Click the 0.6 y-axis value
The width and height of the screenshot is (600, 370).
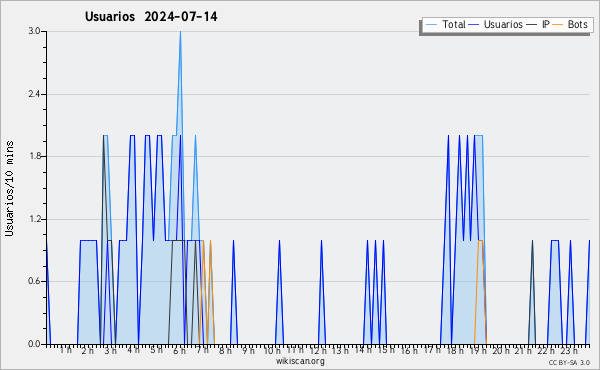tap(35, 281)
